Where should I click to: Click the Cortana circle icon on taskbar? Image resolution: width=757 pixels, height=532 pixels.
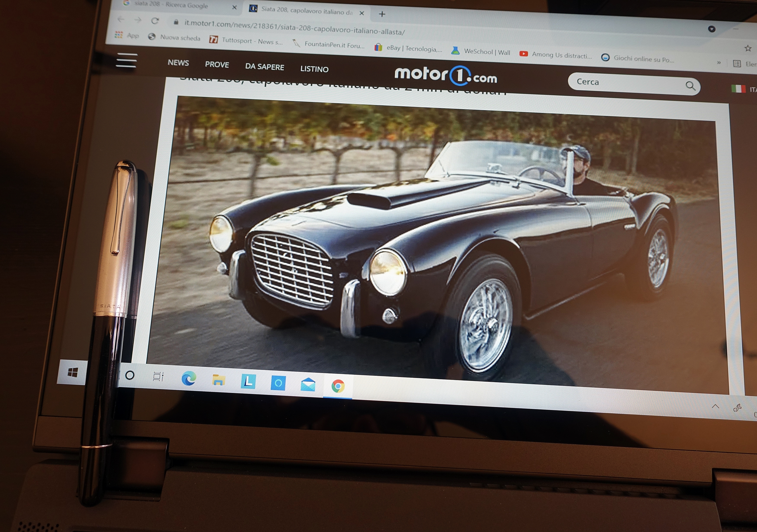(130, 375)
